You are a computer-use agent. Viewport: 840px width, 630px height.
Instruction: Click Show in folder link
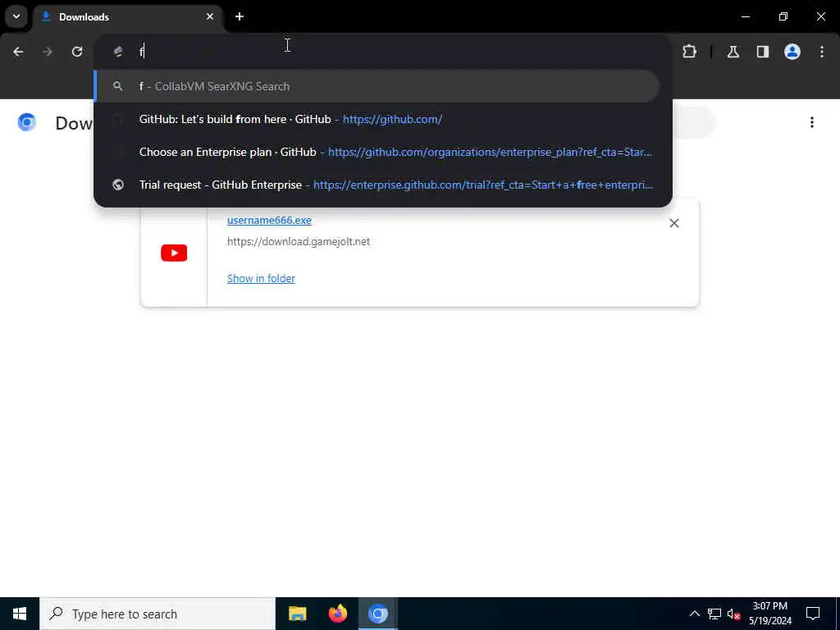261,279
